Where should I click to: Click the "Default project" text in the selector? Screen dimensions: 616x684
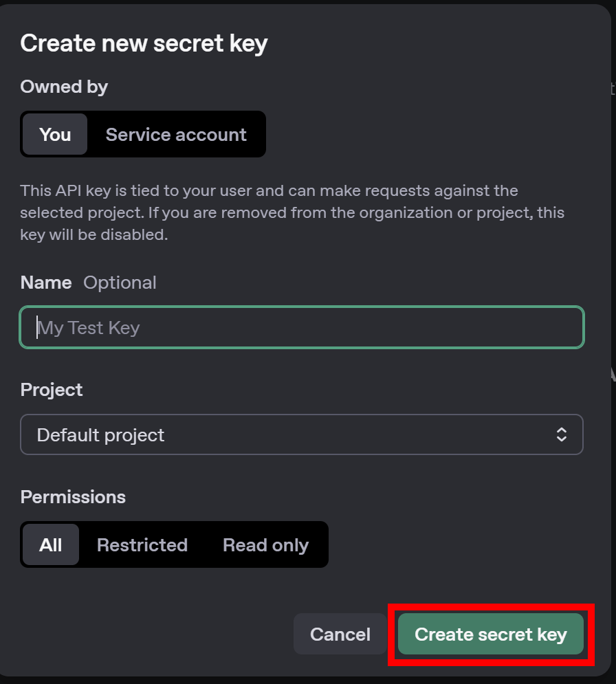[101, 435]
